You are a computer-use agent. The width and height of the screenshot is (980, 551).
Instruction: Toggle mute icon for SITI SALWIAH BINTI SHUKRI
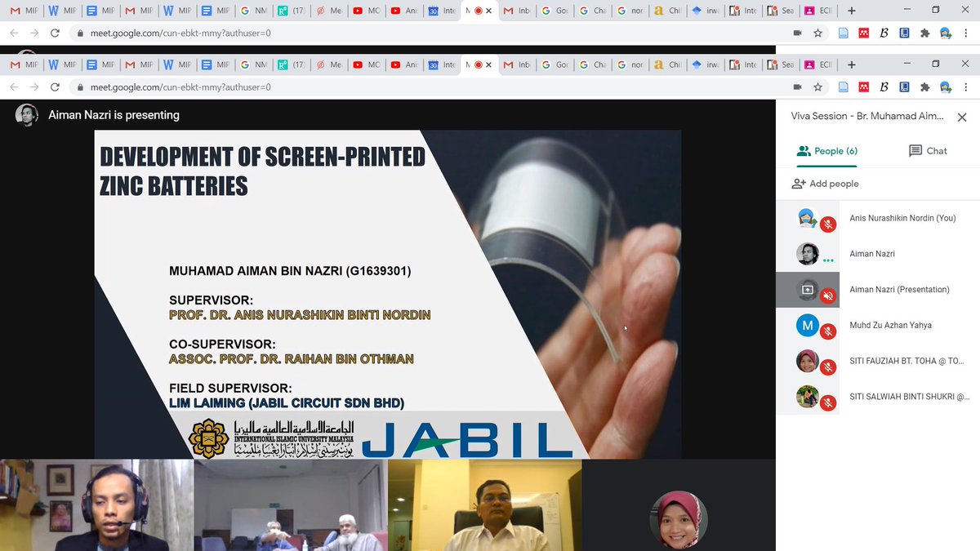coord(828,402)
